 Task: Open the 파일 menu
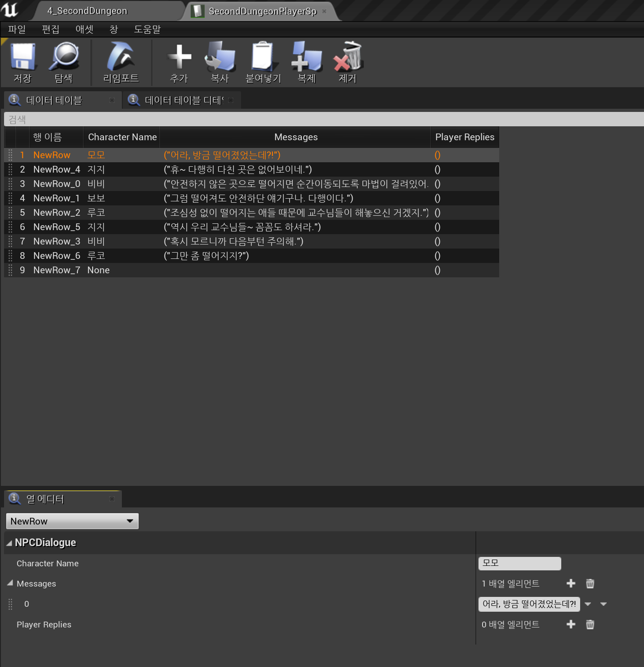17,29
